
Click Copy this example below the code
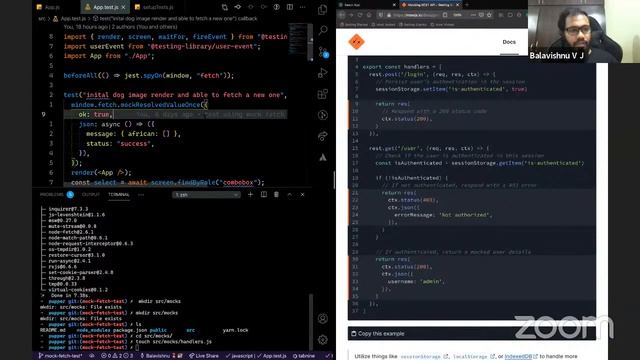[x=378, y=334]
